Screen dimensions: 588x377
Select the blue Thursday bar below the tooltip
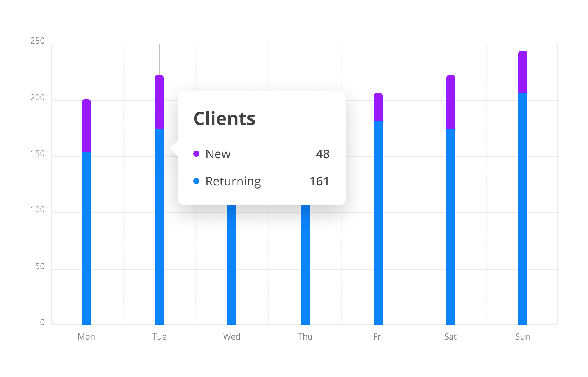tap(305, 265)
